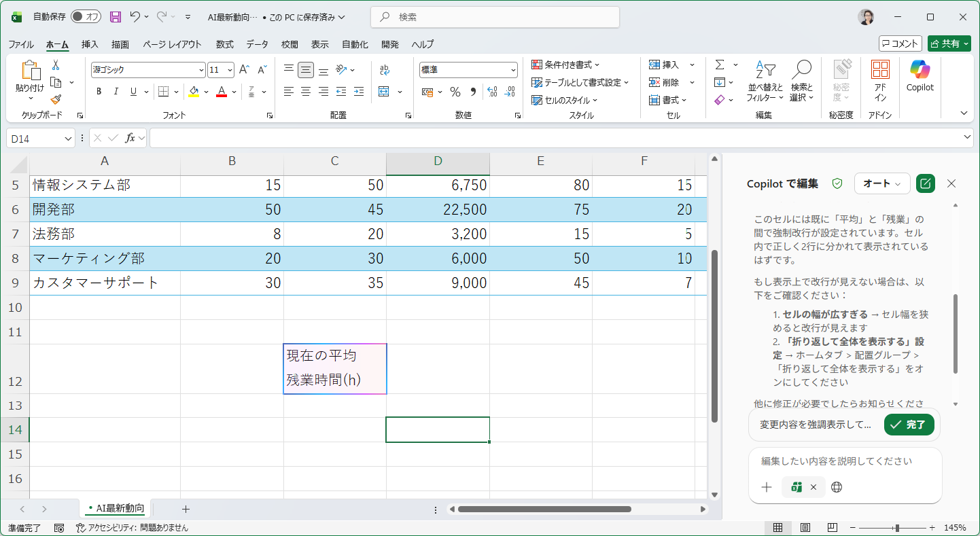
Task: Click the AutoSum sigma icon
Action: point(720,65)
